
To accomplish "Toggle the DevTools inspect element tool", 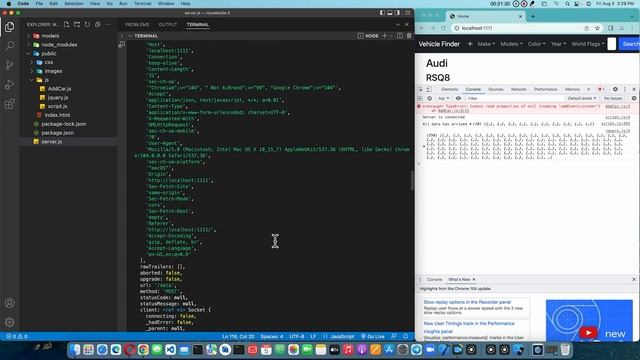I will coord(420,89).
